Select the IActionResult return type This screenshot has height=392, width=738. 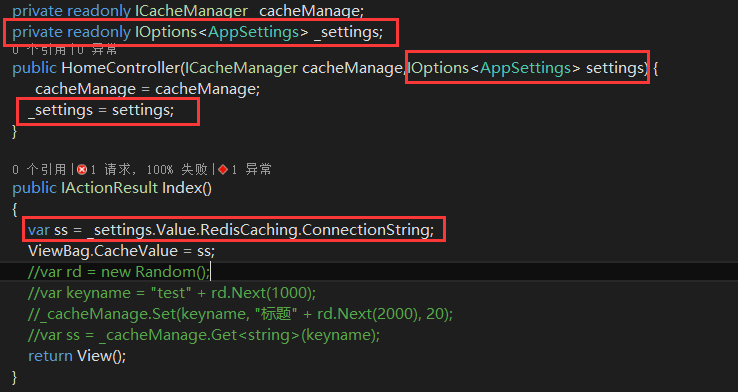pos(110,188)
